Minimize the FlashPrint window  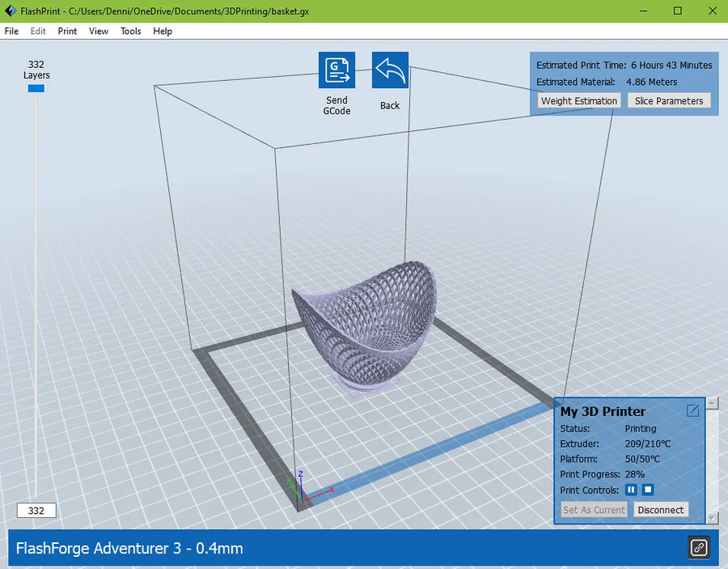click(x=643, y=11)
